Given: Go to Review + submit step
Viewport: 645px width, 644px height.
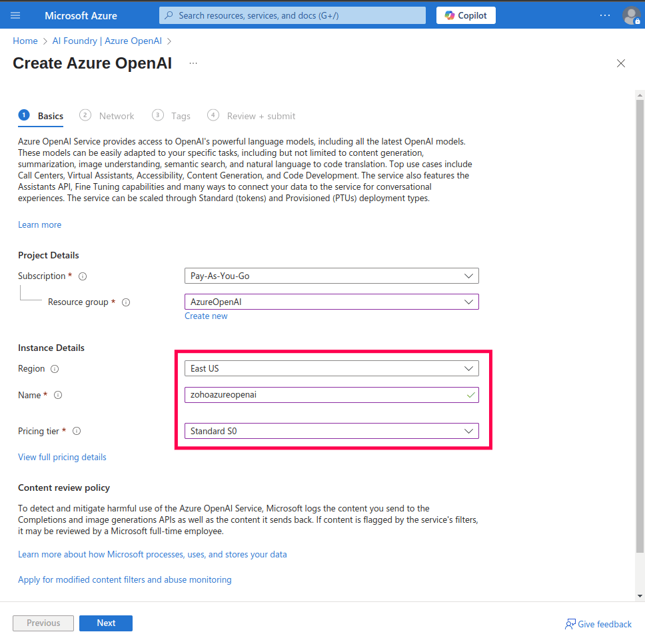Looking at the screenshot, I should (x=261, y=115).
